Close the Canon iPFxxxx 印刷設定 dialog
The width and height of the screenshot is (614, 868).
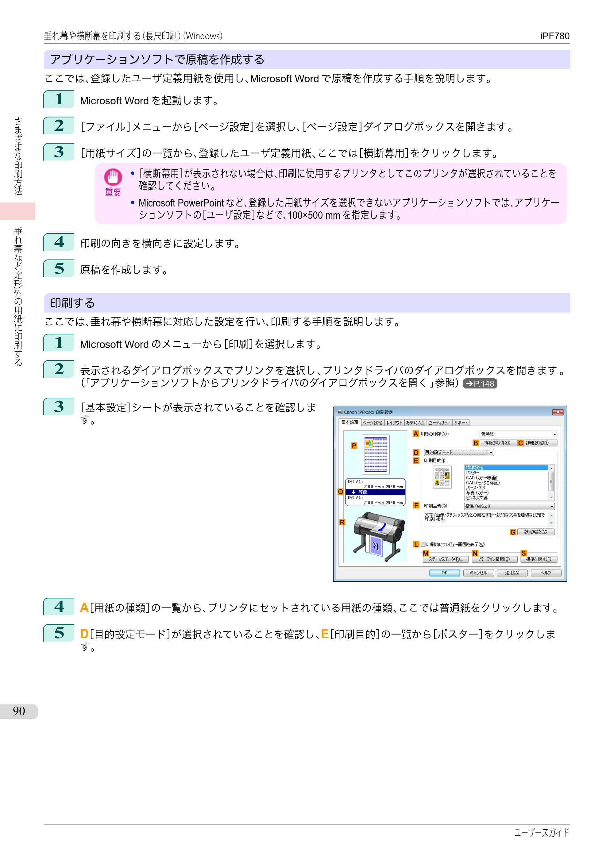tap(558, 412)
